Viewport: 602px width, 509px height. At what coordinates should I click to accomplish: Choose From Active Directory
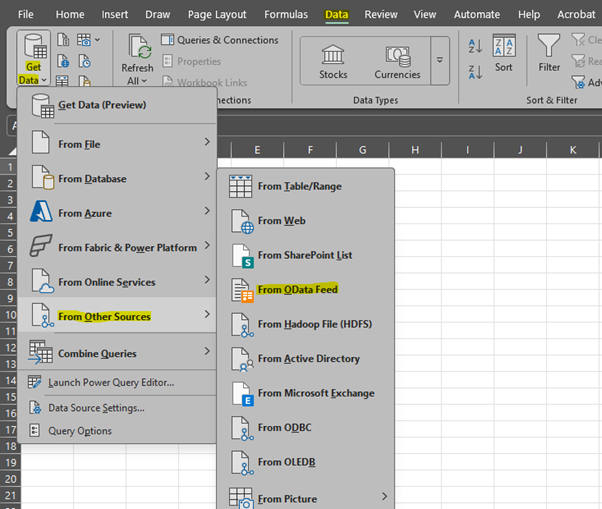tap(306, 359)
